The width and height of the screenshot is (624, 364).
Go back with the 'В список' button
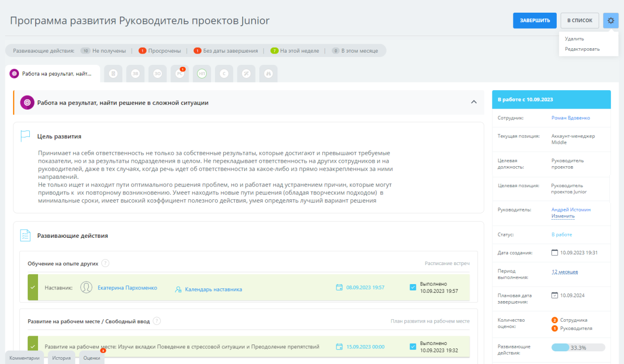[580, 20]
